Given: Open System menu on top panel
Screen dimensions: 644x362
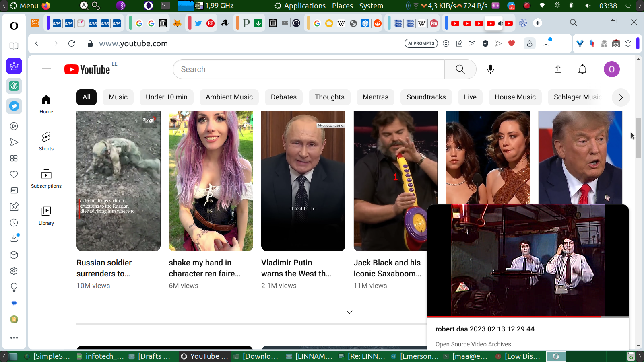Looking at the screenshot, I should click(x=371, y=6).
